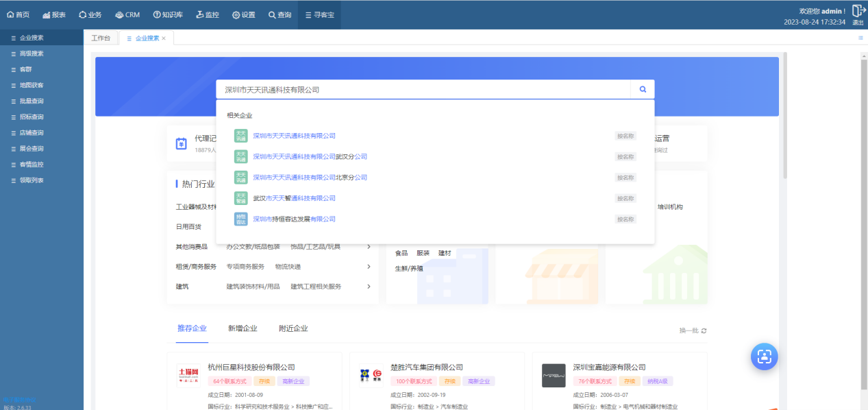Screen dimensions: 868x410
Task: Expand the 其他消费品 category arrow
Action: [x=369, y=247]
